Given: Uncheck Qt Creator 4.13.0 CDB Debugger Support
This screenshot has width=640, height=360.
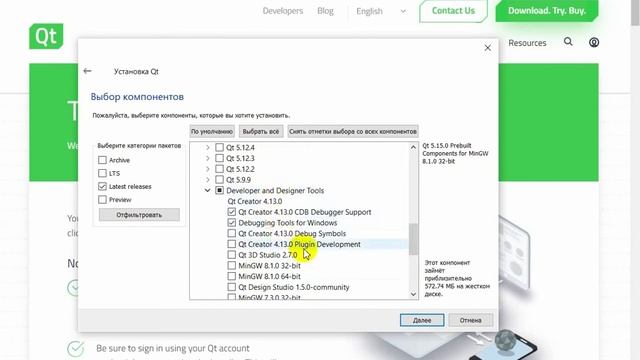Looking at the screenshot, I should pos(231,212).
